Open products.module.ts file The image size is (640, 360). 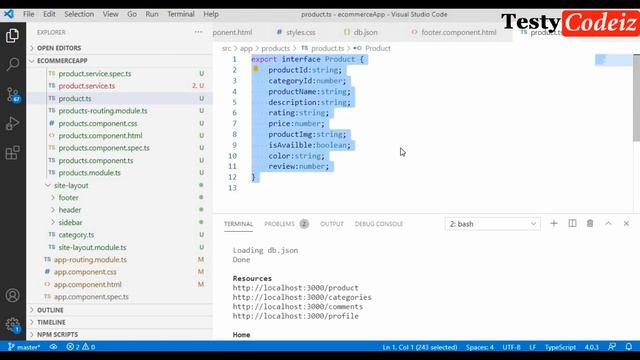(120, 172)
